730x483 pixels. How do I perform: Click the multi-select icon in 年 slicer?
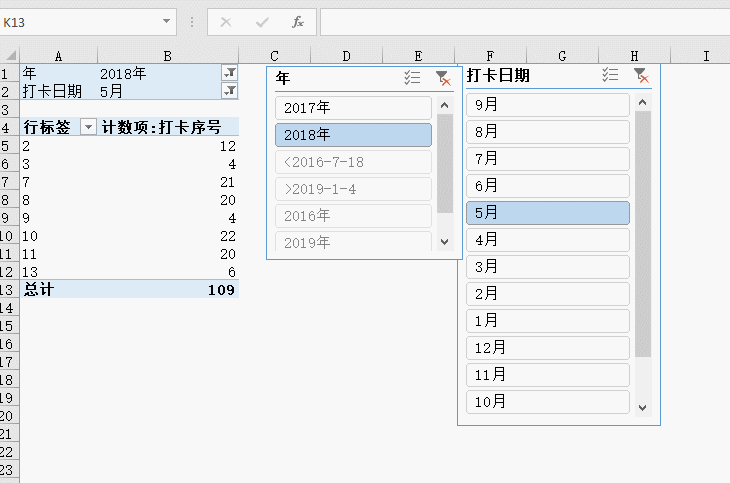click(412, 78)
